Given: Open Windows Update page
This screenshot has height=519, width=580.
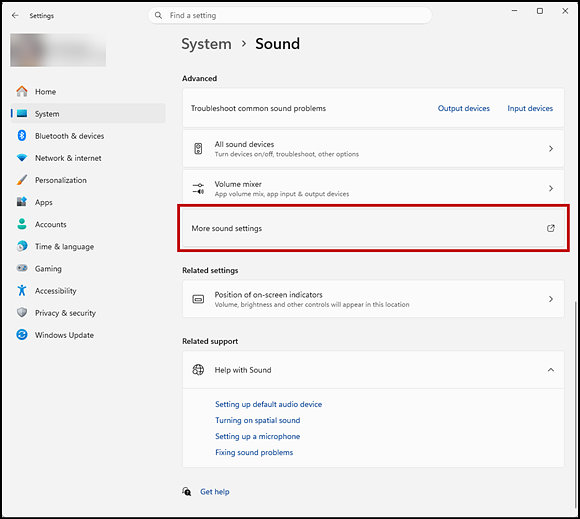Looking at the screenshot, I should coord(88,335).
